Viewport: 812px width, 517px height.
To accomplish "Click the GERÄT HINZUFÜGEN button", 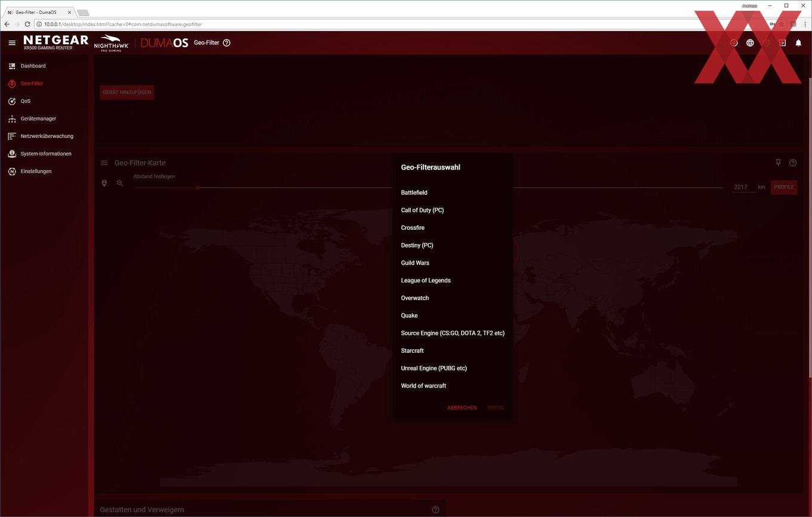I will tap(127, 93).
